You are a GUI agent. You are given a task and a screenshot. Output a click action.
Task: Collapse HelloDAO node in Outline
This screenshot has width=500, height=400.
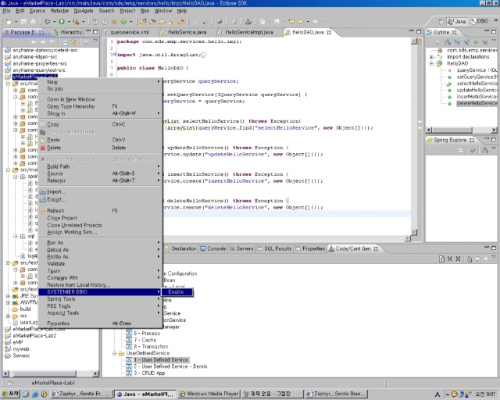click(432, 64)
